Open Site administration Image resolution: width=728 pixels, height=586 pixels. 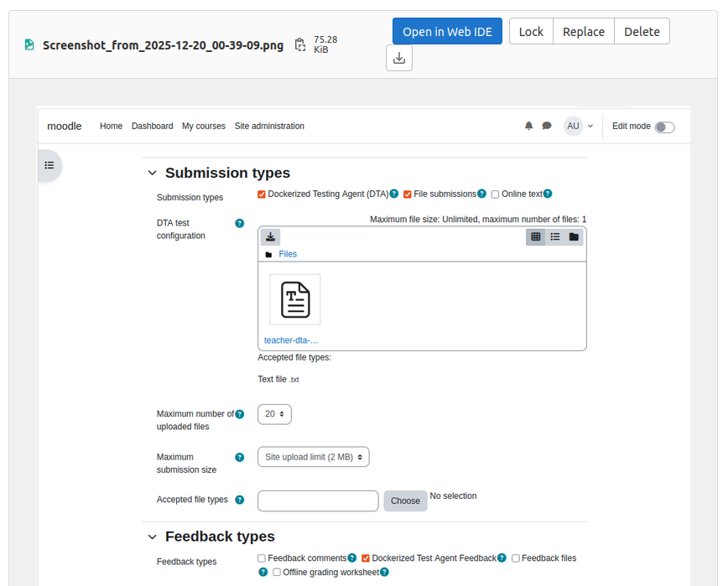pyautogui.click(x=269, y=127)
